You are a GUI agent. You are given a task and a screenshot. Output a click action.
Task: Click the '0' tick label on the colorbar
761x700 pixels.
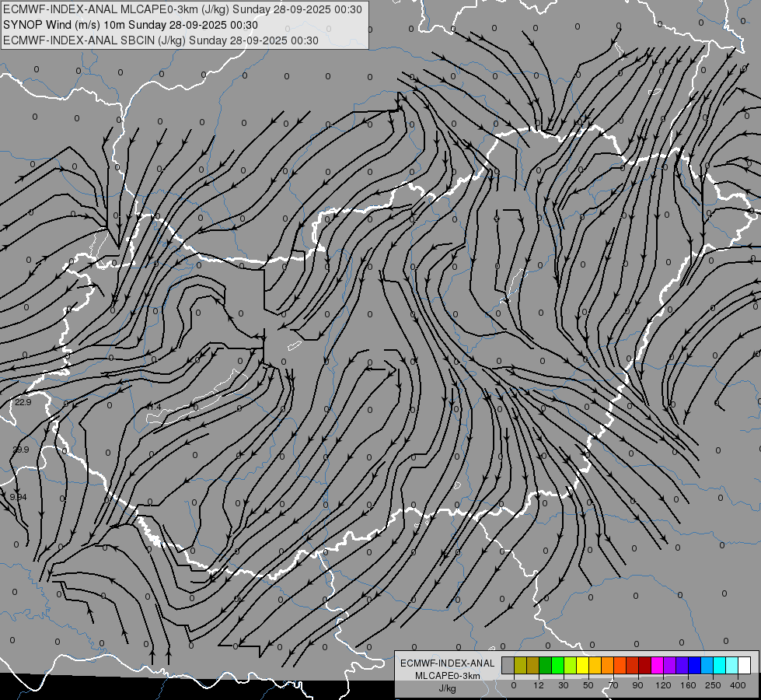pos(514,685)
